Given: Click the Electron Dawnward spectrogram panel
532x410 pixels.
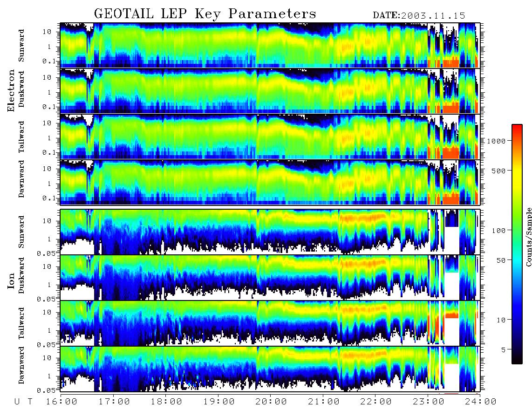Looking at the screenshot, I should coord(270,182).
